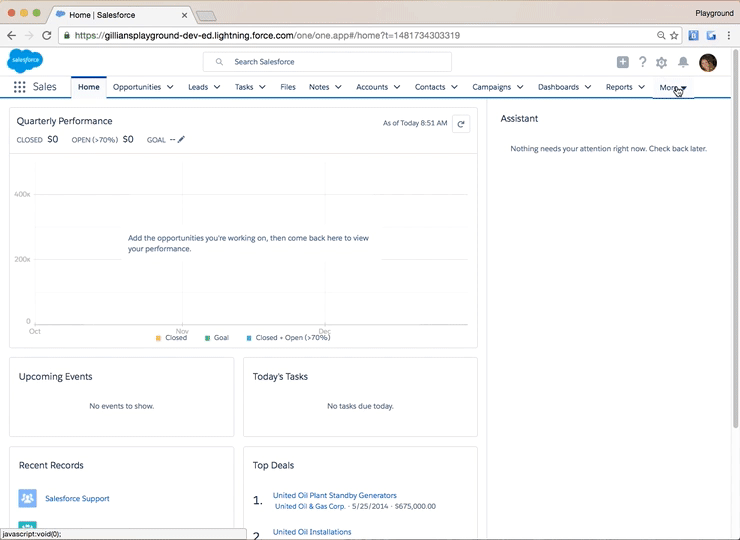Open the More navigation menu
The width and height of the screenshot is (740, 540).
click(673, 87)
